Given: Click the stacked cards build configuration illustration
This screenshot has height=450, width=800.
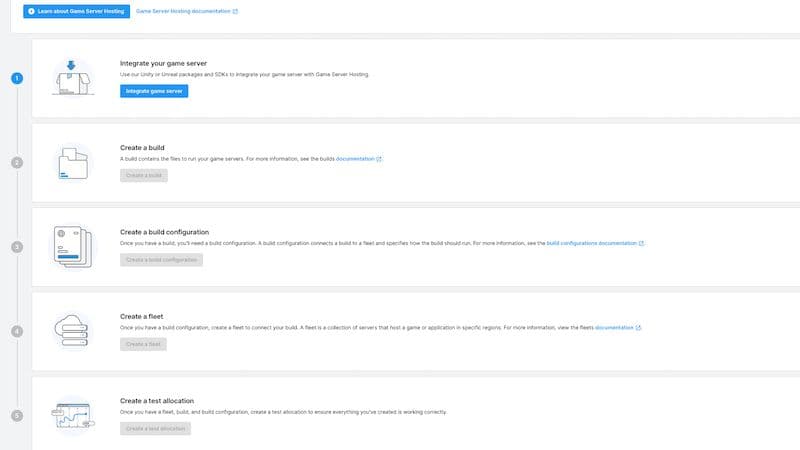Looking at the screenshot, I should click(x=73, y=247).
